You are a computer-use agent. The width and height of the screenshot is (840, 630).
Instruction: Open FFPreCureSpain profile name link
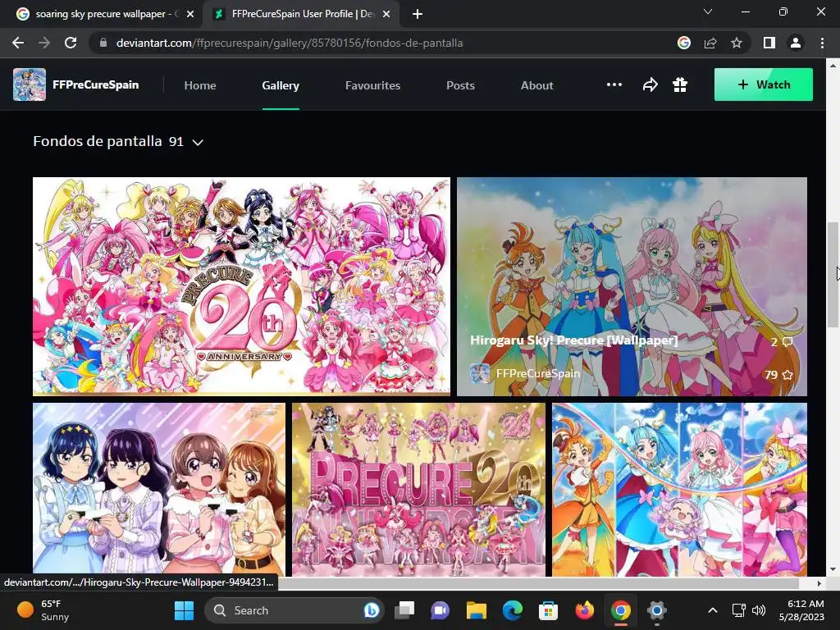pos(95,84)
